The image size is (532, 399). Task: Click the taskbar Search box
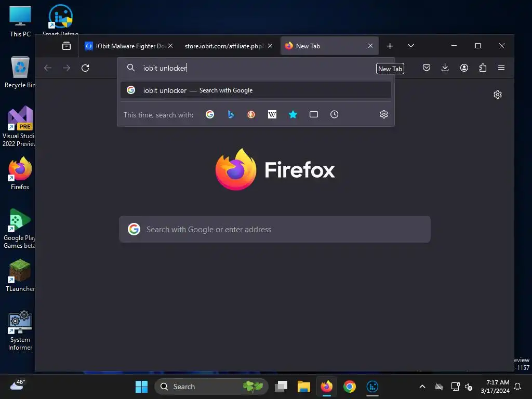coord(211,387)
